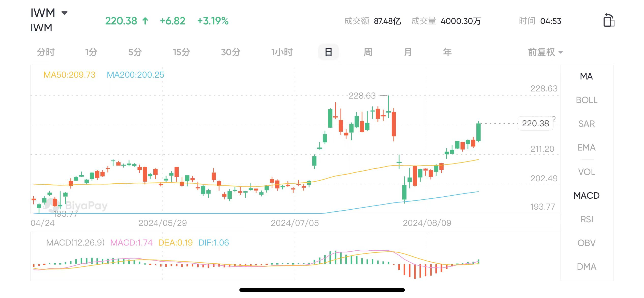The image size is (644, 298).
Task: Tap the MA50:209.73 legend label
Action: pyautogui.click(x=69, y=75)
